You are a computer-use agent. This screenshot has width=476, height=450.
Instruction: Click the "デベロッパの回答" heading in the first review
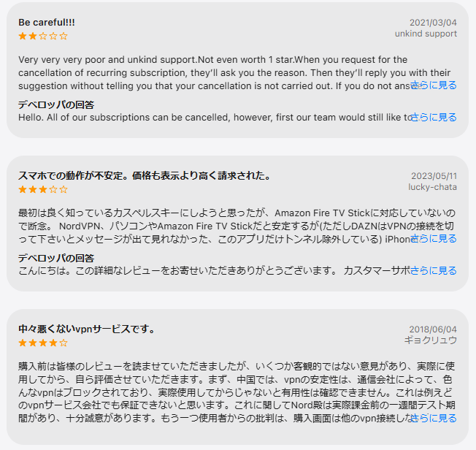tap(56, 105)
